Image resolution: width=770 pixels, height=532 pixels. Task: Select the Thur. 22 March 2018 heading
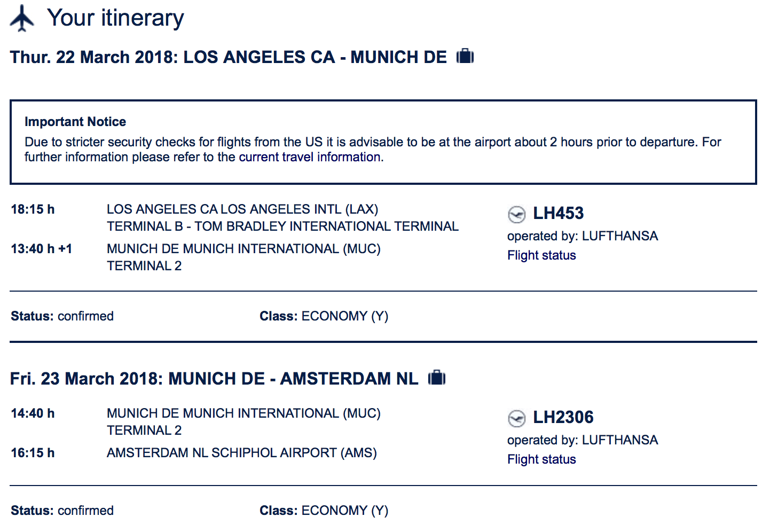228,57
